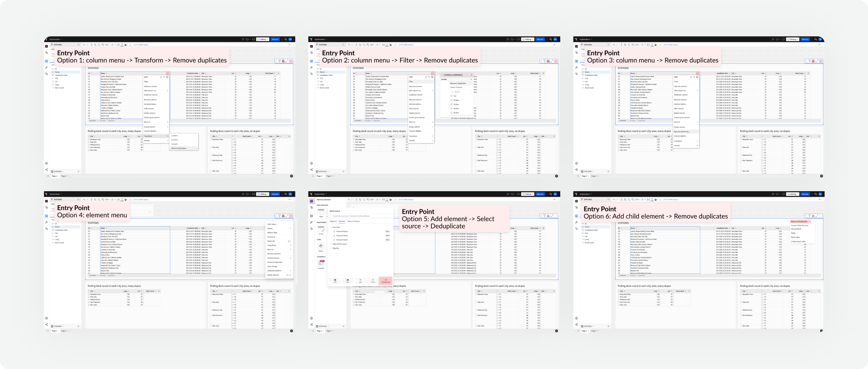Select the Empty input table in Option 5

[x=321, y=230]
